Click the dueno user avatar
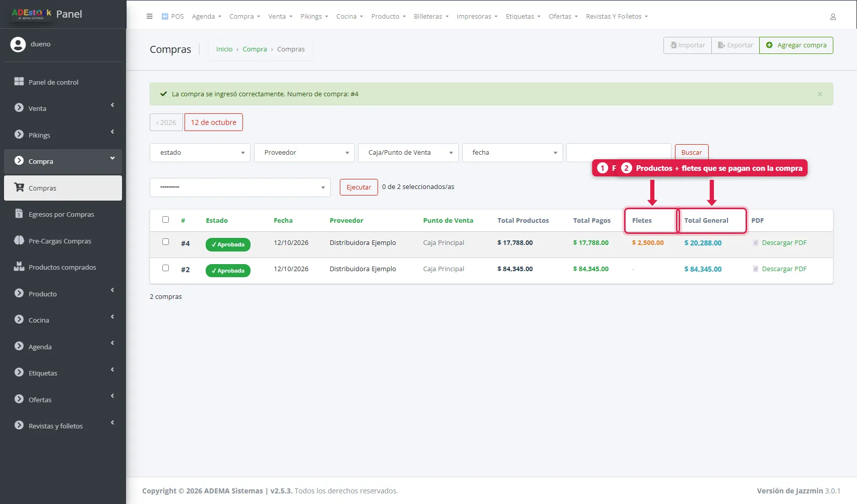Image resolution: width=857 pixels, height=504 pixels. [18, 44]
